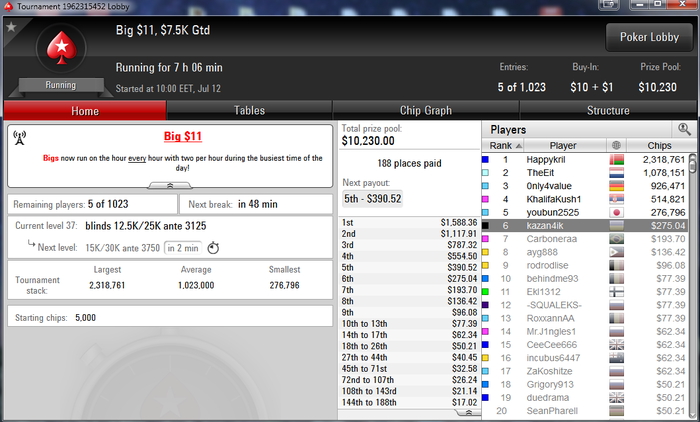This screenshot has height=422, width=700.
Task: Switch to the Tables tab
Action: pyautogui.click(x=249, y=110)
